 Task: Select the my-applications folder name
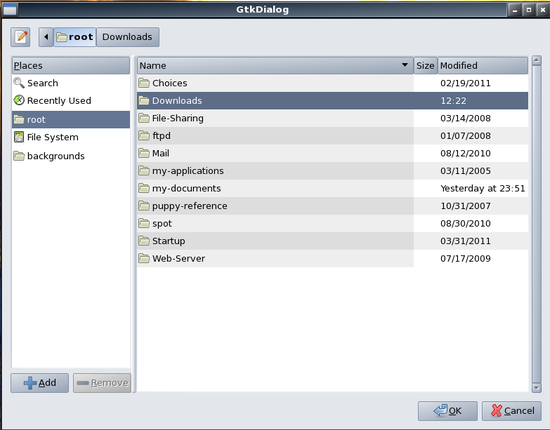pyautogui.click(x=188, y=171)
